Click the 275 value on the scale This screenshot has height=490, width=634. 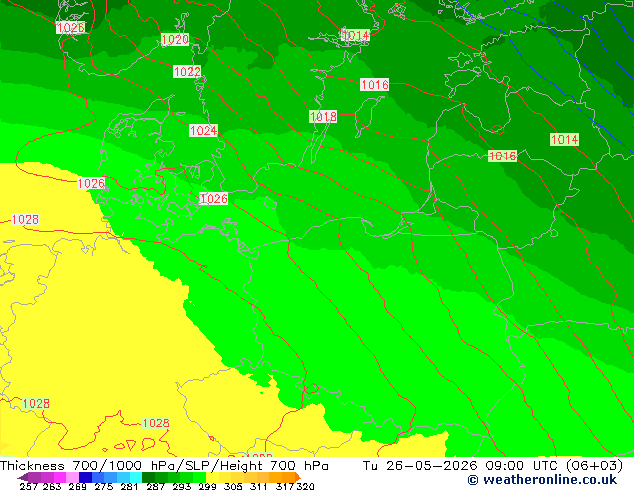(x=104, y=486)
